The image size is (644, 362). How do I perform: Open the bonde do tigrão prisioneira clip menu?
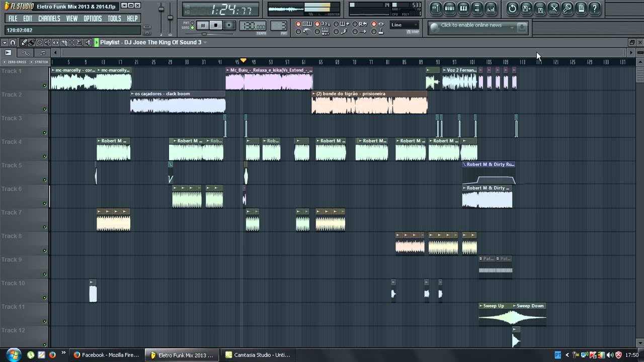pyautogui.click(x=313, y=94)
